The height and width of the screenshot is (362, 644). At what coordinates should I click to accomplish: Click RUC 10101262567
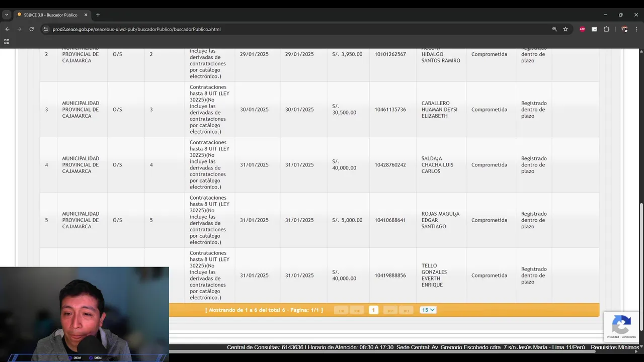[390, 54]
